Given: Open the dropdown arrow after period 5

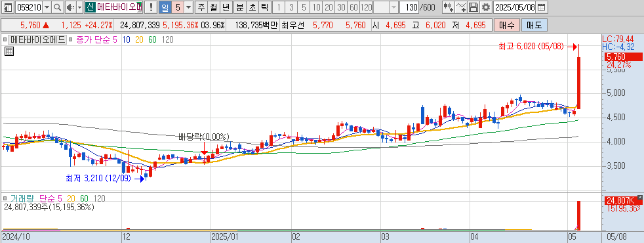Looking at the screenshot, I should 188,7.
